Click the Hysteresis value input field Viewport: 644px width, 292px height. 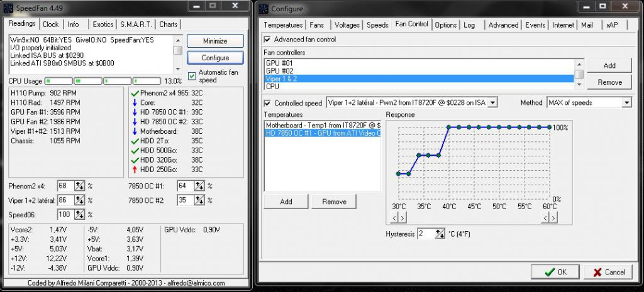click(426, 234)
